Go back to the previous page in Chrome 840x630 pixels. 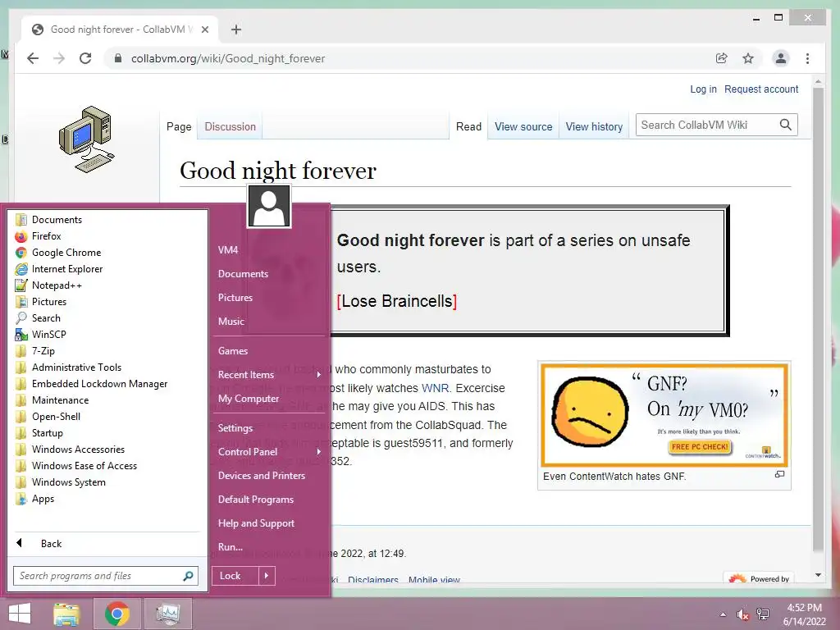33,58
